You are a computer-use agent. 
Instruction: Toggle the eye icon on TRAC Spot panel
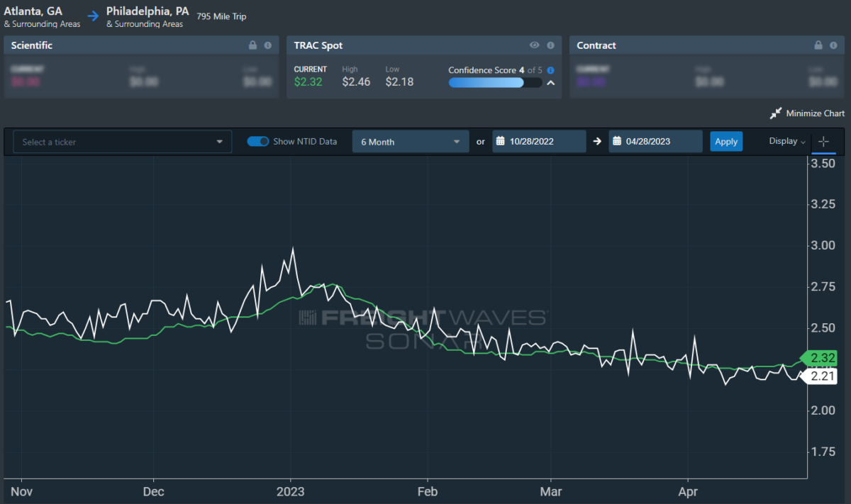coord(535,45)
